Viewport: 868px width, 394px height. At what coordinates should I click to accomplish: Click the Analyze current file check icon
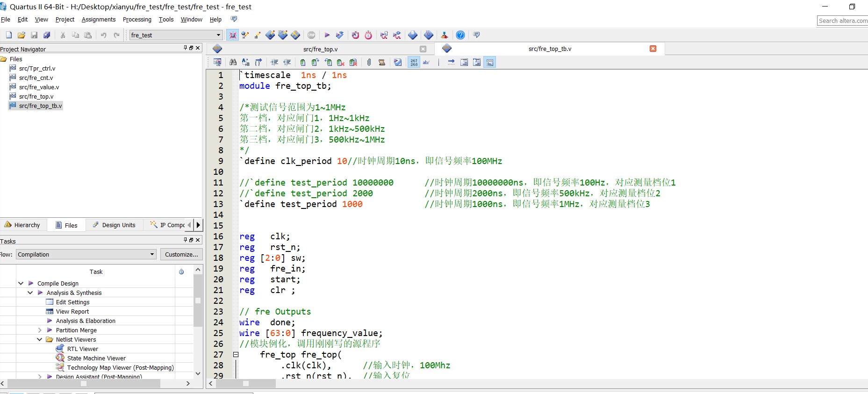(x=398, y=62)
